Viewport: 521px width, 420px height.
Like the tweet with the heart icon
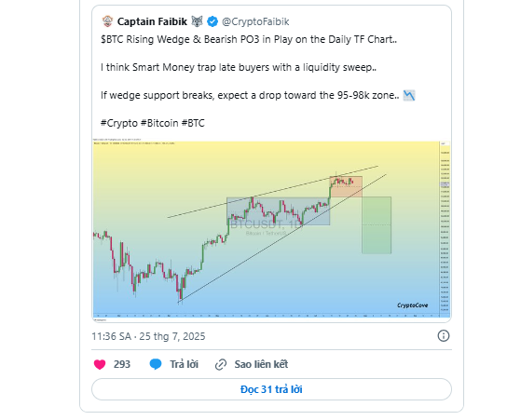(100, 364)
